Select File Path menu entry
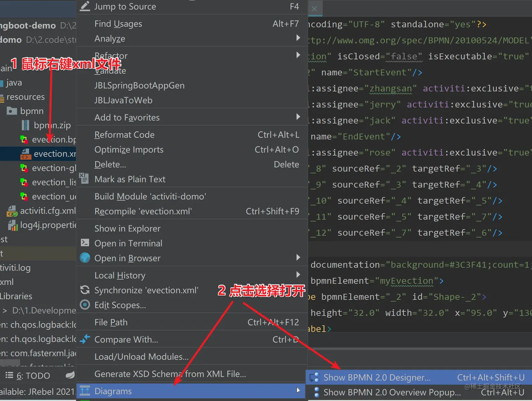The width and height of the screenshot is (532, 401). click(x=192, y=322)
